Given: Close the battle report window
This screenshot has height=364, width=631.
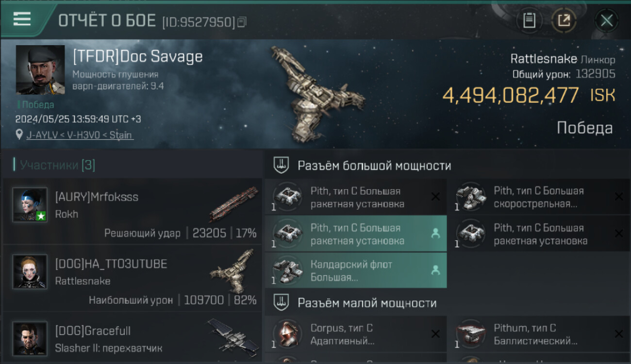Looking at the screenshot, I should point(606,20).
